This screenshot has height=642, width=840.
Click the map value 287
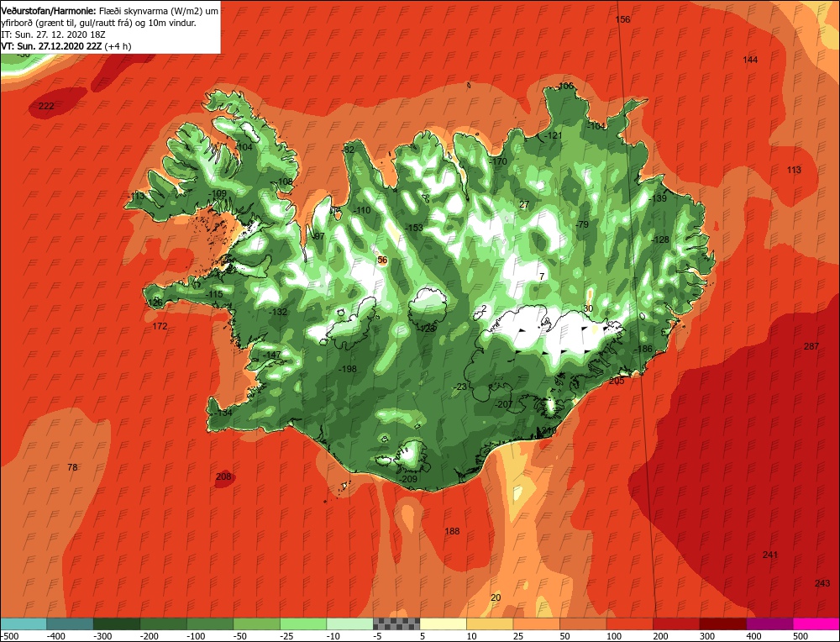point(811,346)
